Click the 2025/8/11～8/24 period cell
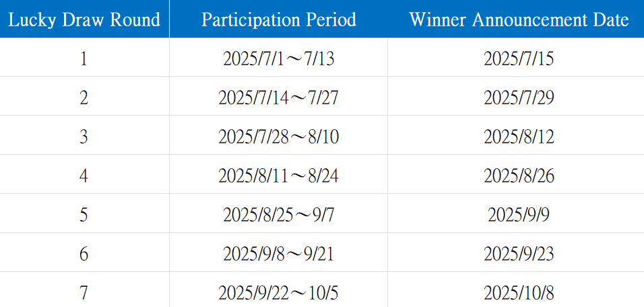 point(278,174)
